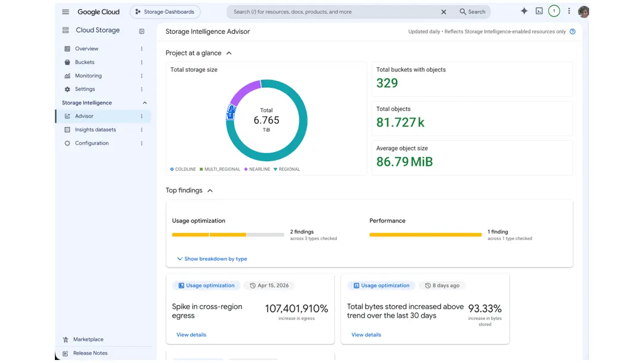Toggle the COLDLINE legend entry
Screen dimensions: 644x363
point(183,170)
